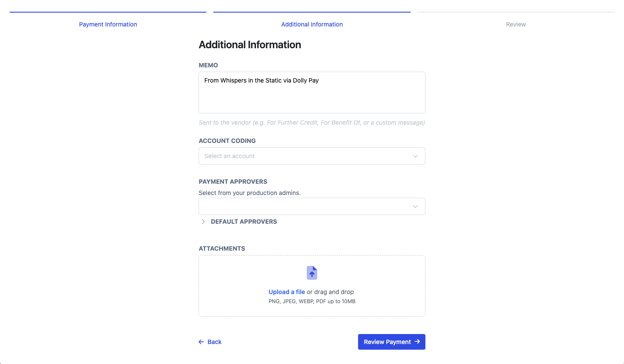Click the Select an account field

pyautogui.click(x=304, y=156)
